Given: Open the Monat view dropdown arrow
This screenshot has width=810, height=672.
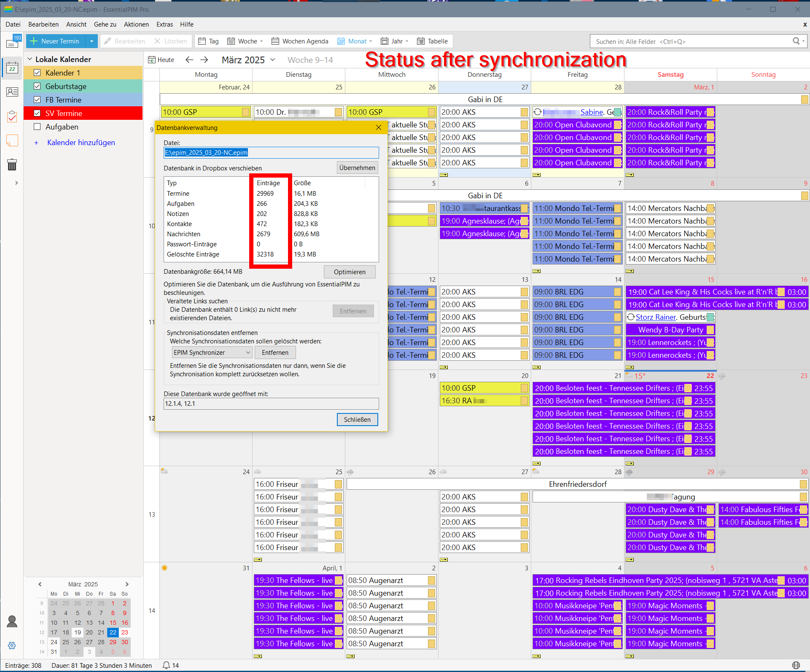Looking at the screenshot, I should click(371, 41).
